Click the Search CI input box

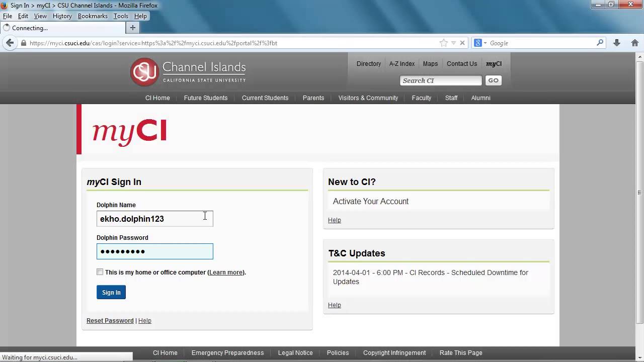pyautogui.click(x=441, y=80)
